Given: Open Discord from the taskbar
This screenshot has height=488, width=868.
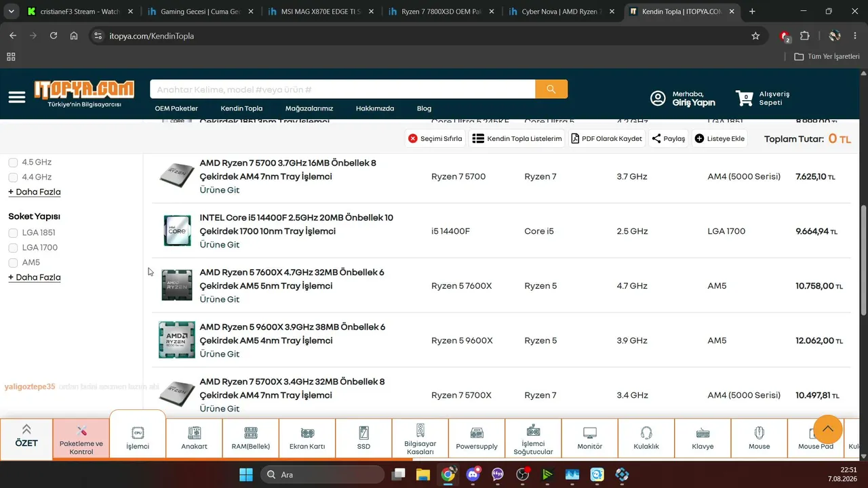Looking at the screenshot, I should point(473,474).
